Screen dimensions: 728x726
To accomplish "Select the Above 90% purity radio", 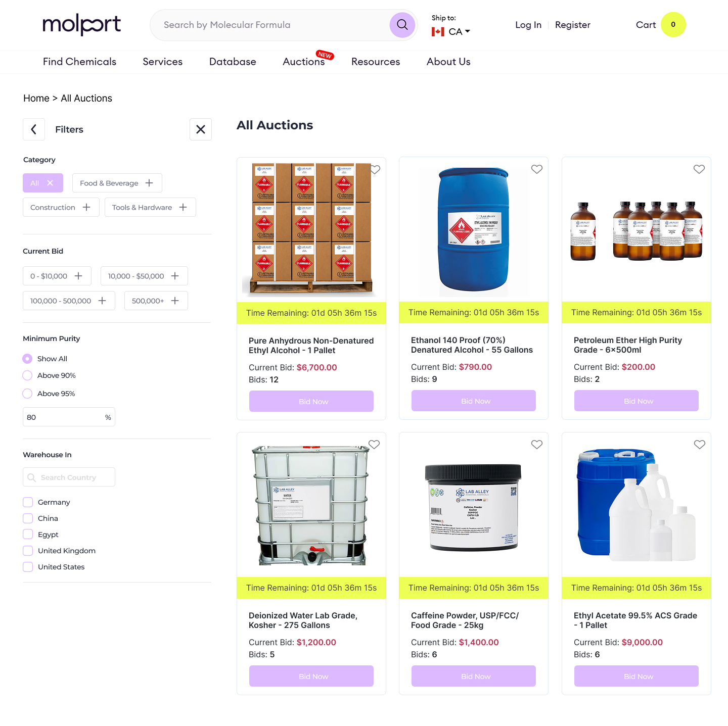I will [28, 375].
